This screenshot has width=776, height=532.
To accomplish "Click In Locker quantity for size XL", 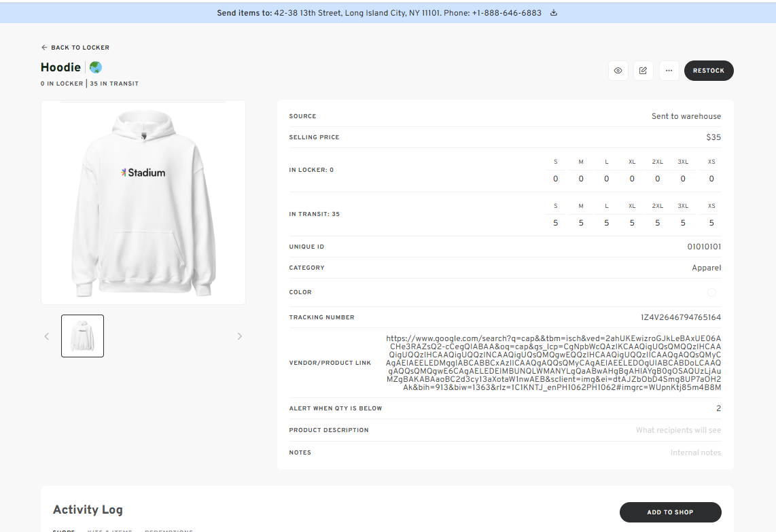I will [632, 179].
